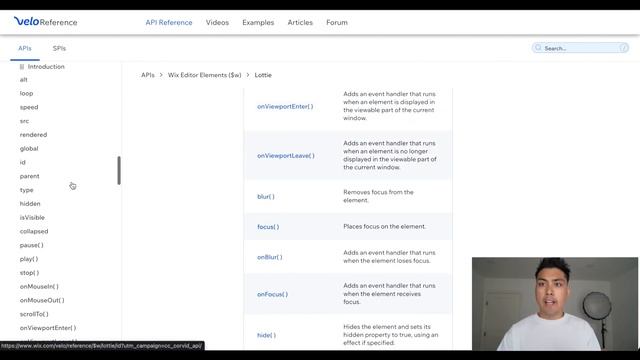Select global in the sidebar
Screen dimensions: 640x360
click(x=29, y=149)
